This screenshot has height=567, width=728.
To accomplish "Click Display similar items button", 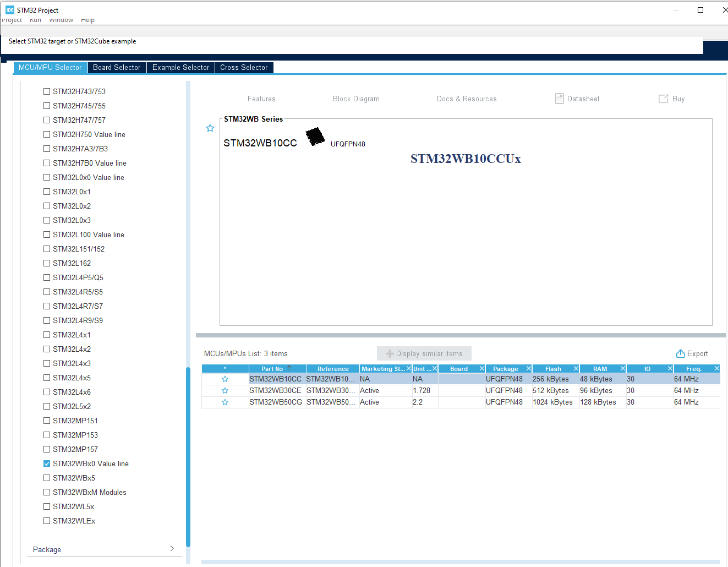I will coord(424,353).
